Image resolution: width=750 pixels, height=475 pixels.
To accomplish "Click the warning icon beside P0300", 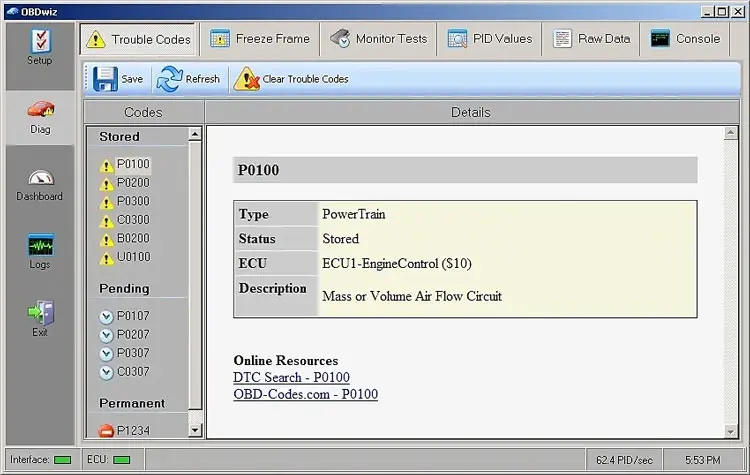I will tap(106, 203).
